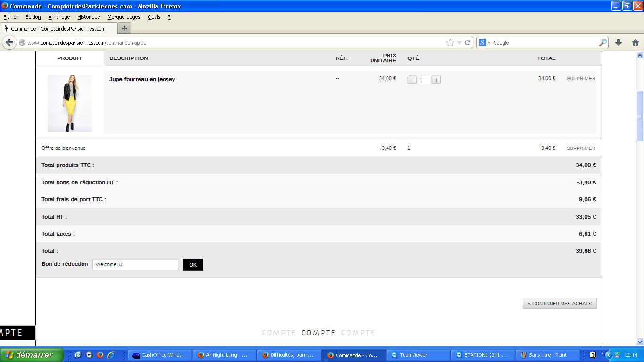Reload the page with the refresh icon

[467, 42]
